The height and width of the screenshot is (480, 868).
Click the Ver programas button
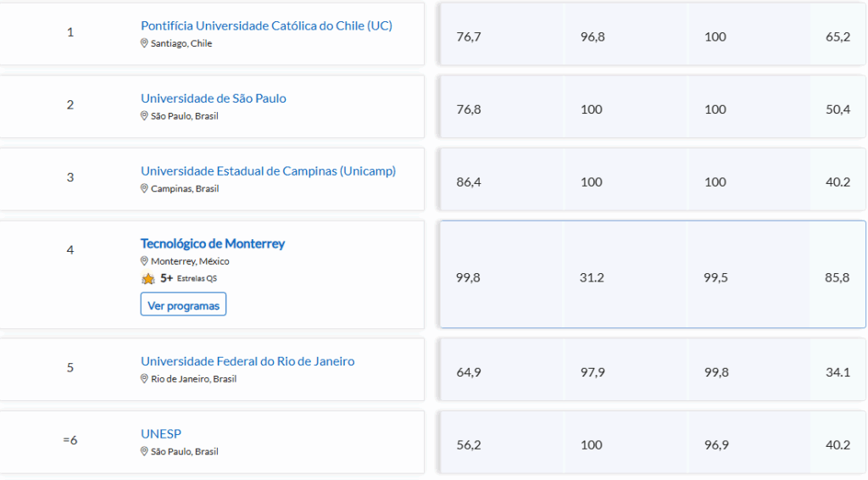(x=183, y=305)
